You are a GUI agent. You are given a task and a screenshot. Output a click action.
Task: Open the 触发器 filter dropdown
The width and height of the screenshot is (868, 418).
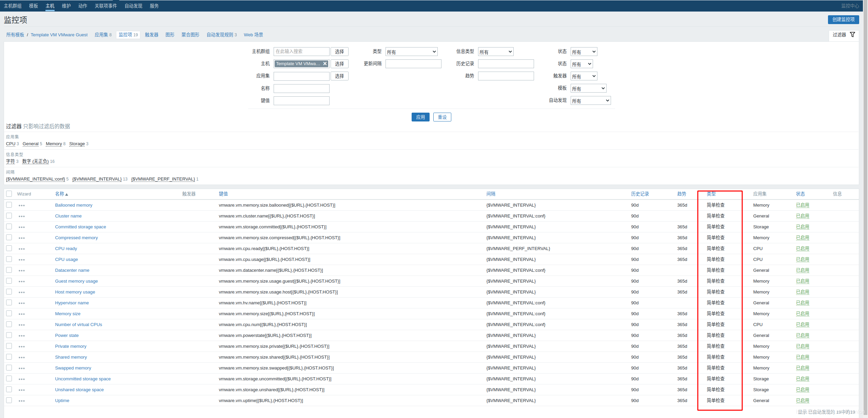[x=584, y=76]
